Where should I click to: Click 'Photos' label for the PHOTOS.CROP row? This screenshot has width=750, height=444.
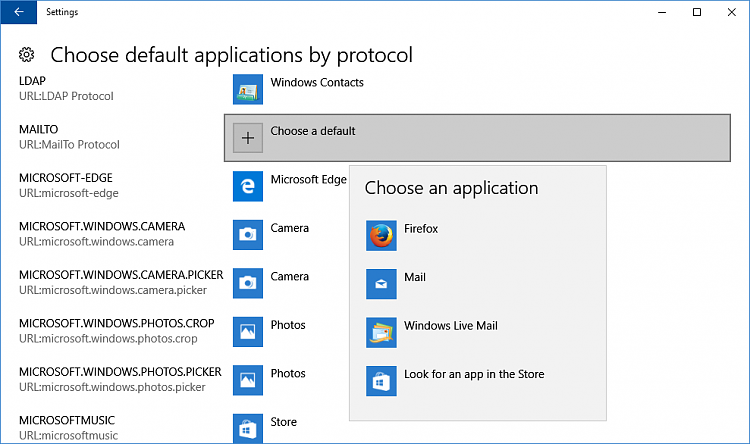click(288, 325)
